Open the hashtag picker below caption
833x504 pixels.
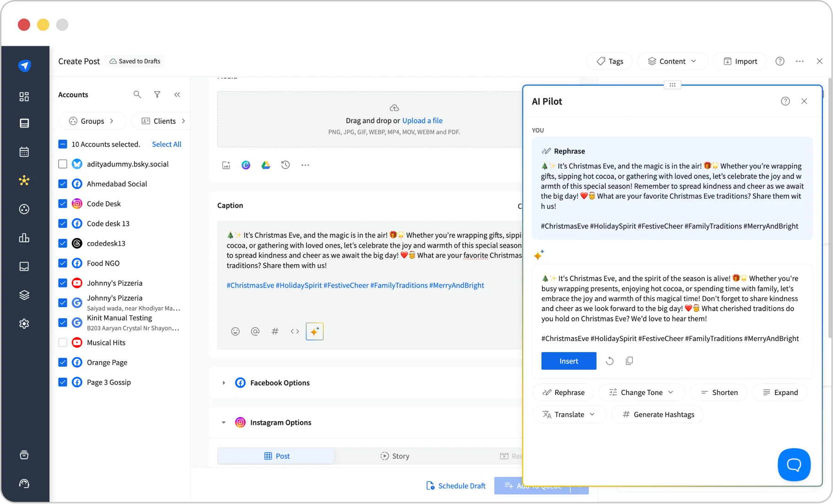[275, 331]
